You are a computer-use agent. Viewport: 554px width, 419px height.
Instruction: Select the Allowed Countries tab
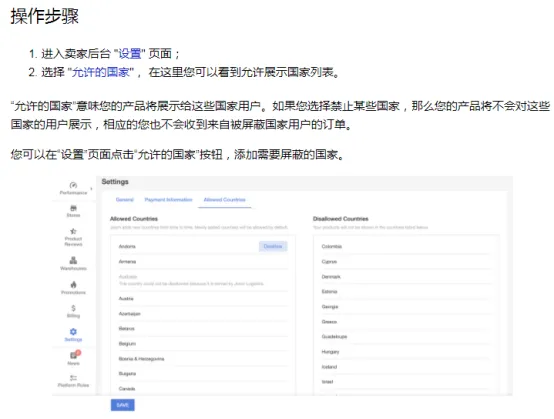point(225,200)
